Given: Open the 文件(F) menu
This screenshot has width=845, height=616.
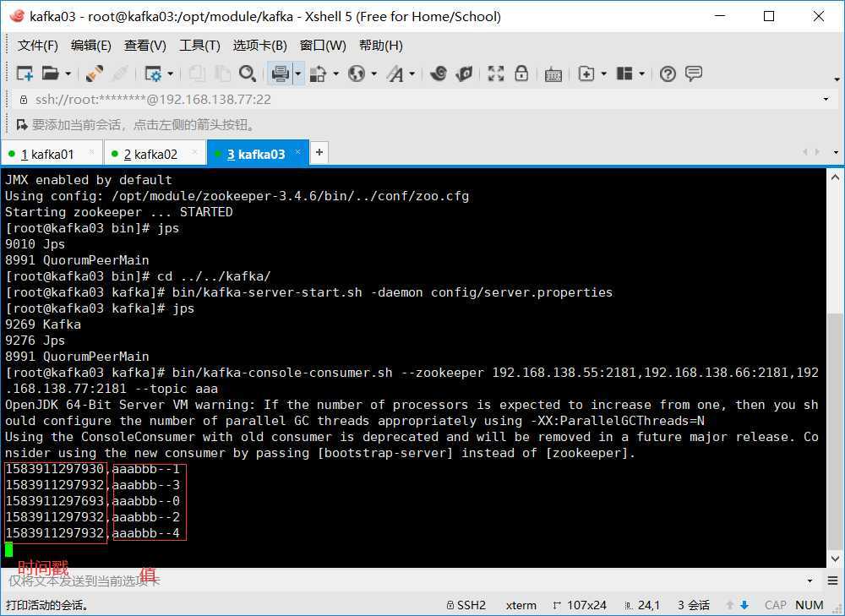Looking at the screenshot, I should 38,46.
